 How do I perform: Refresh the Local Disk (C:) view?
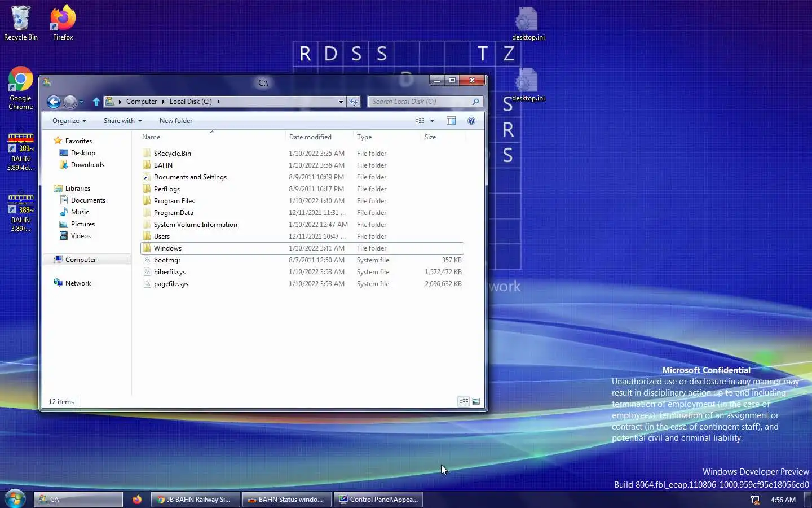tap(354, 102)
